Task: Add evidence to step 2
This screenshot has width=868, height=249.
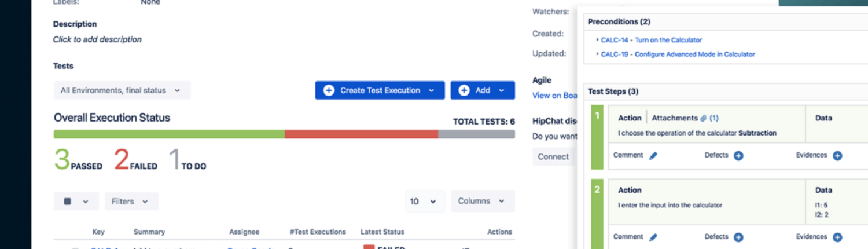Action: [837, 237]
